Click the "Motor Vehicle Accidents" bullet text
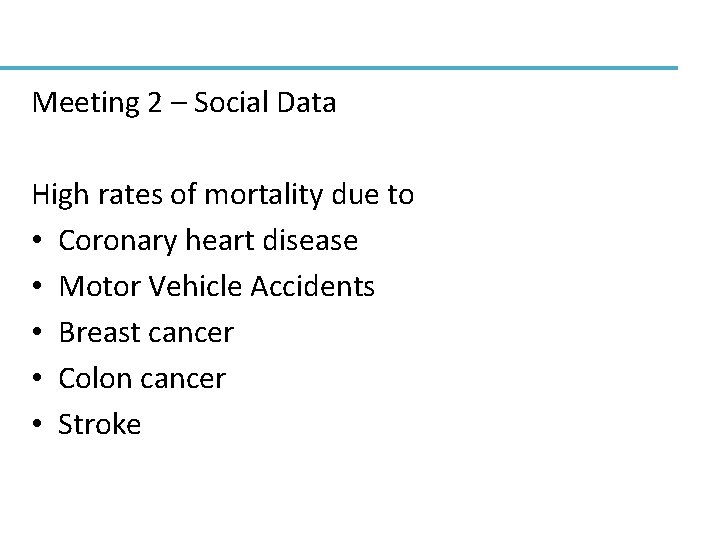Screen dimensions: 720x540 (217, 287)
